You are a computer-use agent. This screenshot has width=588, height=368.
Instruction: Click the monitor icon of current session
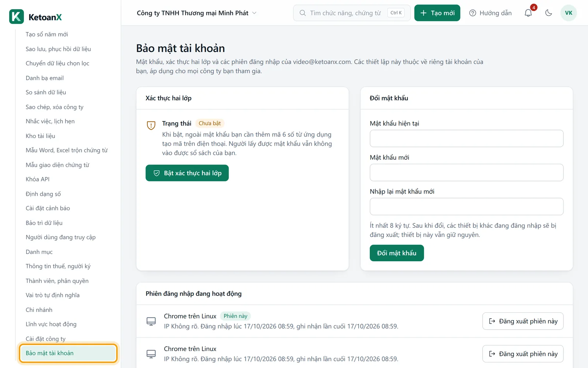coord(151,321)
